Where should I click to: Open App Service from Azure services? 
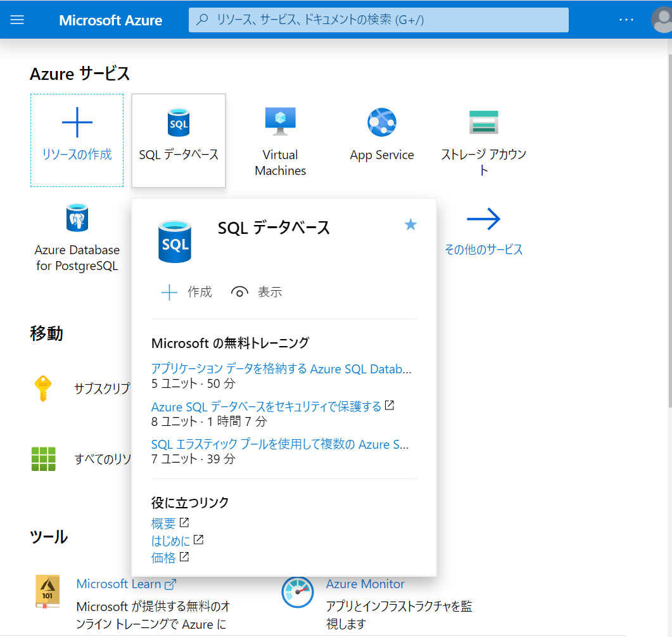coord(381,122)
